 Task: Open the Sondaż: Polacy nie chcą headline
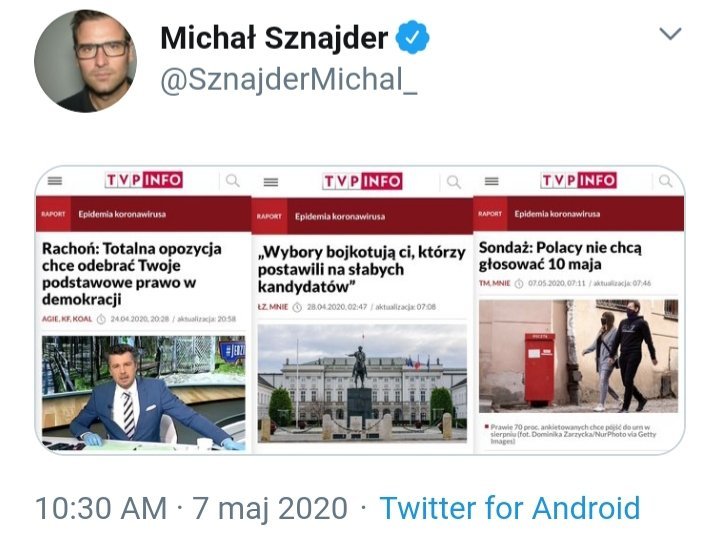(561, 257)
